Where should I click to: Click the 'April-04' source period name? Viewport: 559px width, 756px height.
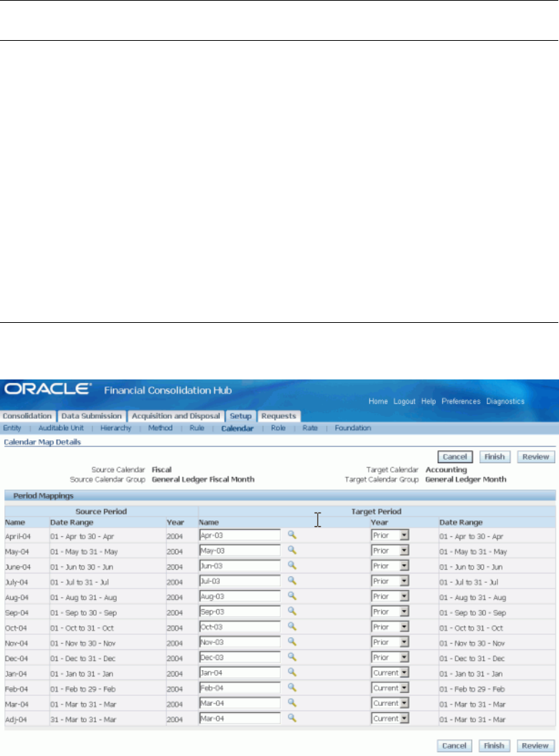tap(18, 537)
